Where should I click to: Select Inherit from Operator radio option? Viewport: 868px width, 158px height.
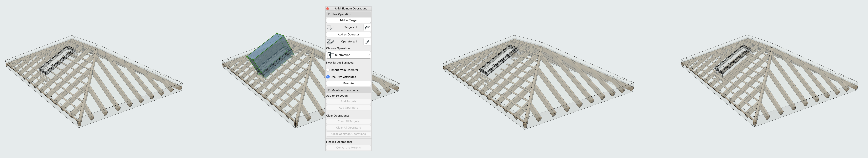(328, 70)
